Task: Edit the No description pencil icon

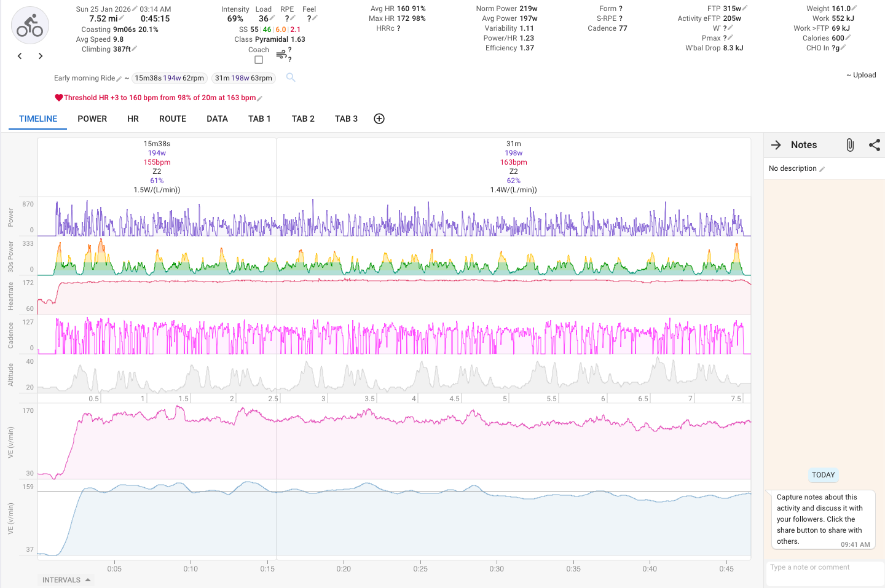Action: point(822,169)
